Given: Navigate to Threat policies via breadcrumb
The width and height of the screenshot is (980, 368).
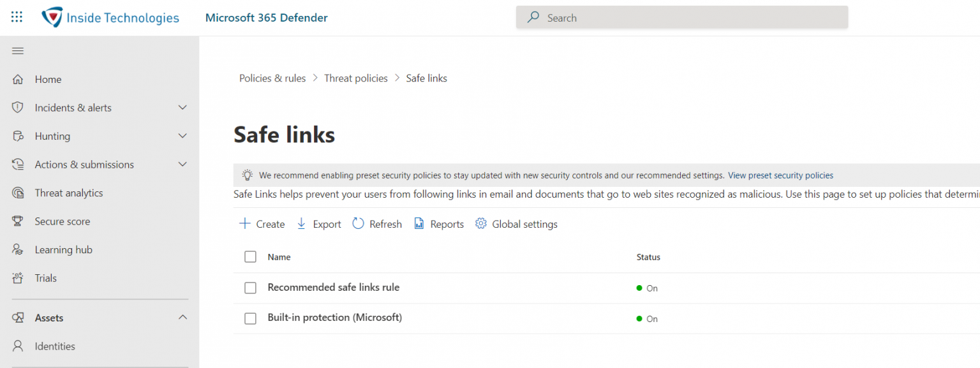Looking at the screenshot, I should coord(356,78).
